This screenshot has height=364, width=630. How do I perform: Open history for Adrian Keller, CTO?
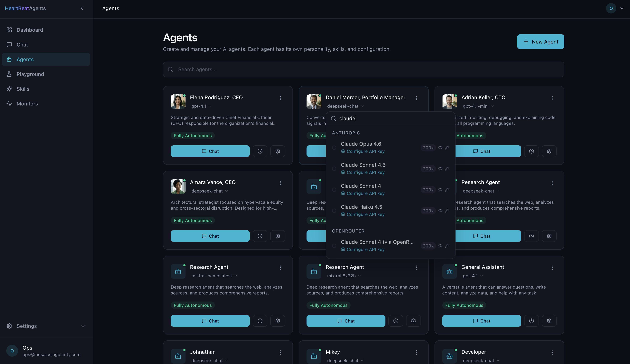point(532,151)
